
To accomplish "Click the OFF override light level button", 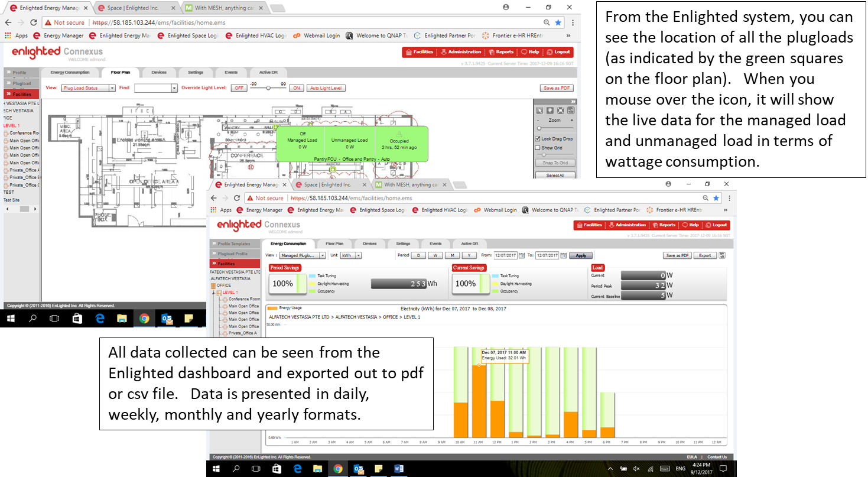I will pyautogui.click(x=239, y=88).
